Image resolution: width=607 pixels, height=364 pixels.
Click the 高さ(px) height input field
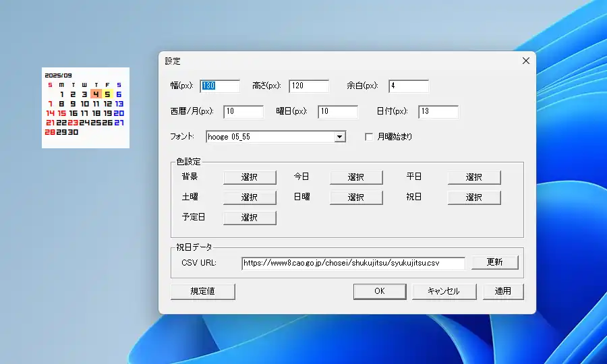(308, 86)
